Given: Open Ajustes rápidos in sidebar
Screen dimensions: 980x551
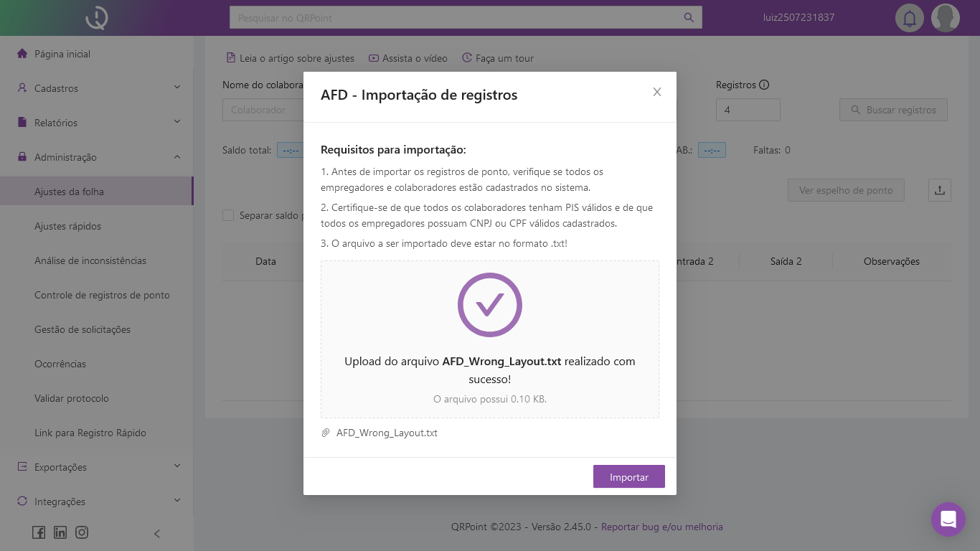Looking at the screenshot, I should click(67, 226).
